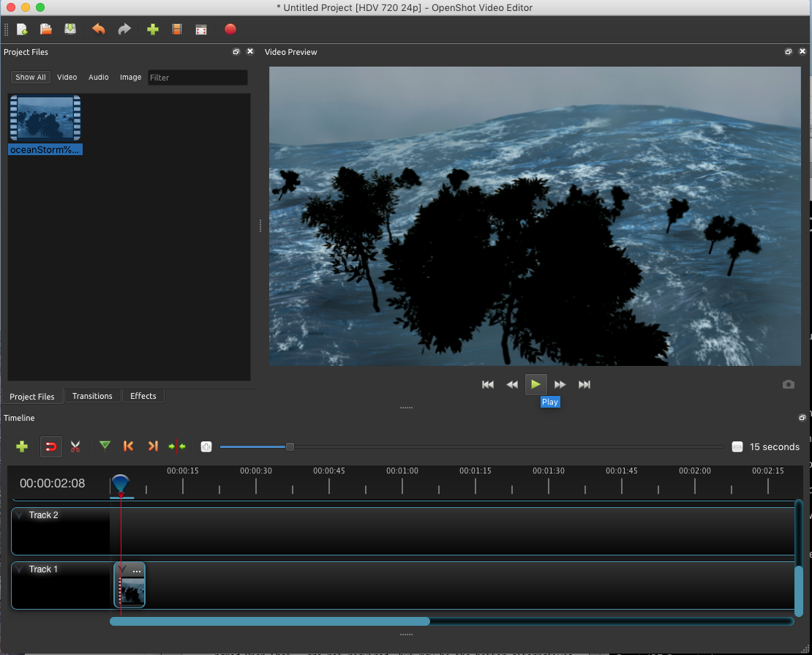Enable the Video filter in Project Files
812x655 pixels.
67,77
